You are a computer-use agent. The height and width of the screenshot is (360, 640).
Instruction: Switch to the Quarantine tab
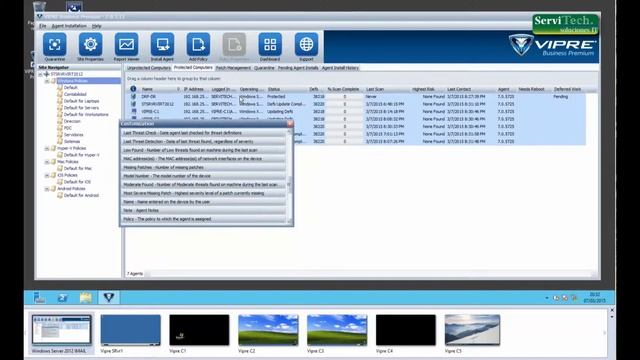(x=264, y=68)
